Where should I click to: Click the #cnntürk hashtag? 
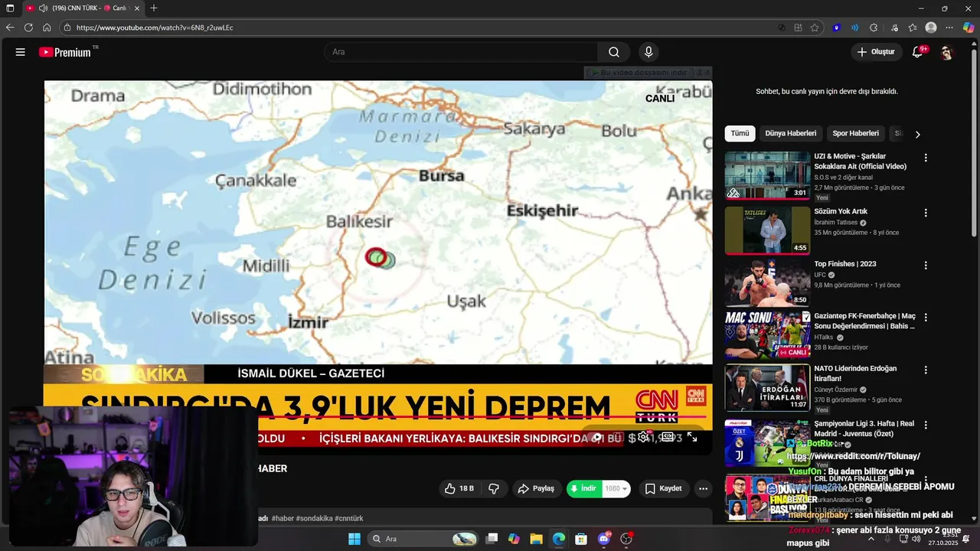point(349,518)
